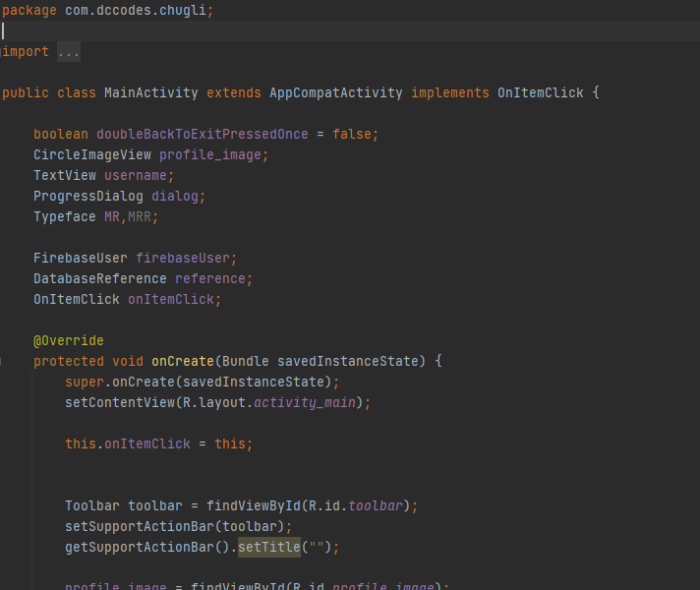700x590 pixels.
Task: Click the CircleImageView type name
Action: (x=92, y=154)
